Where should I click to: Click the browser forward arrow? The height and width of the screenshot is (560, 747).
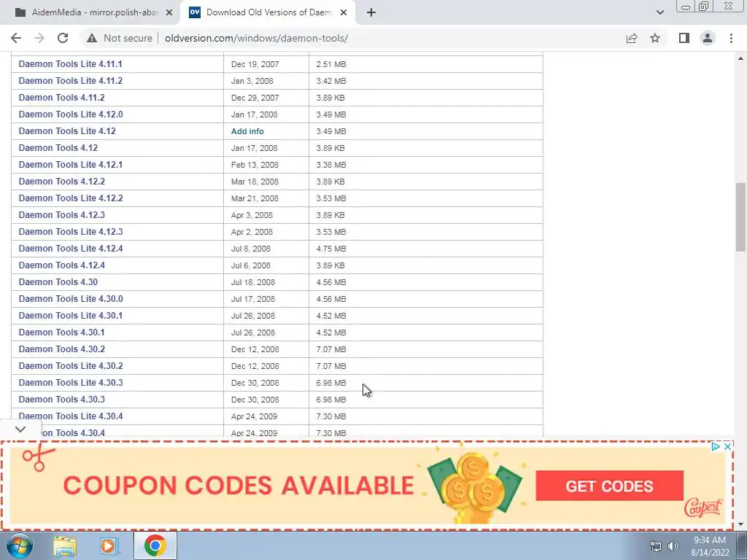tap(39, 38)
